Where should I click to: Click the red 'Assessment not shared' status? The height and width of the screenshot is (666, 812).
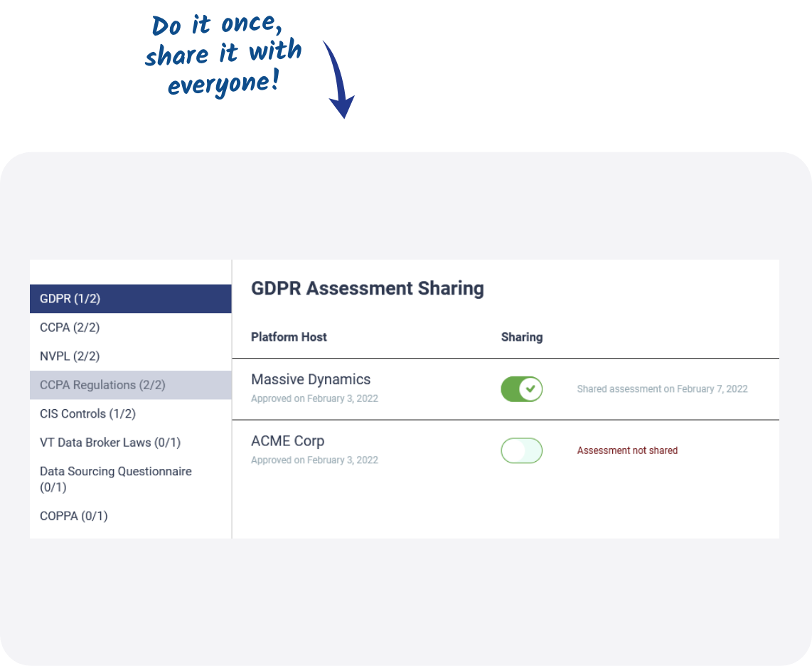coord(627,450)
